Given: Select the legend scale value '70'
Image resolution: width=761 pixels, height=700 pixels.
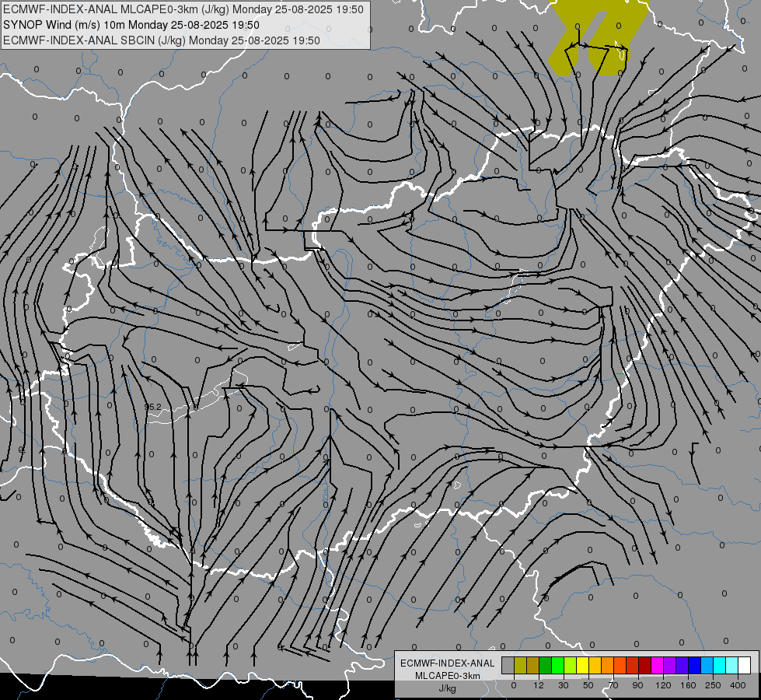Looking at the screenshot, I should [613, 685].
